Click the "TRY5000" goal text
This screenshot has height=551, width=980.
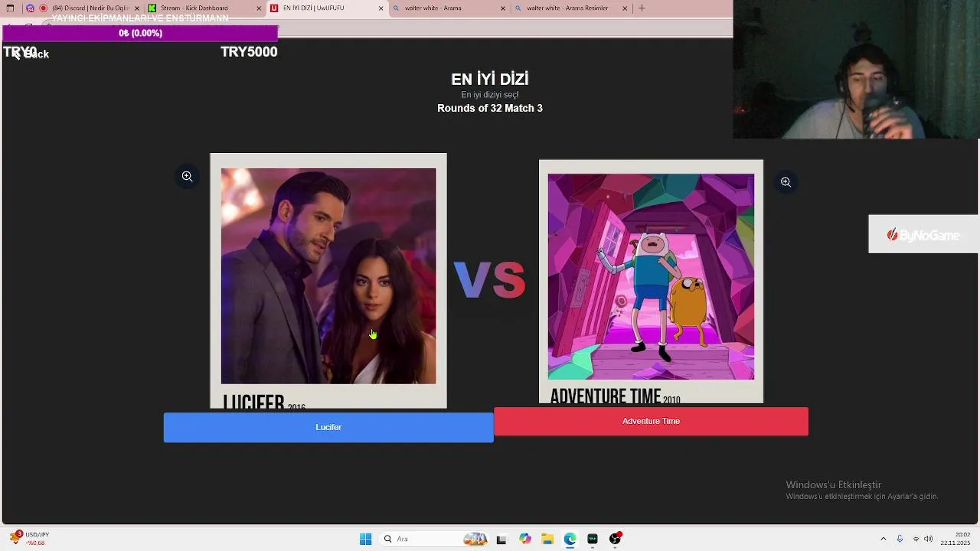pos(249,52)
